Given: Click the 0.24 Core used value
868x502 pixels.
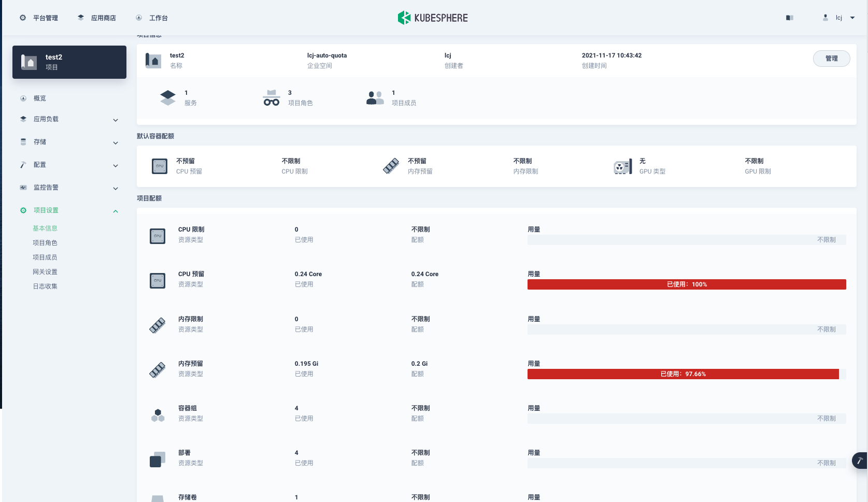Looking at the screenshot, I should pyautogui.click(x=308, y=274).
